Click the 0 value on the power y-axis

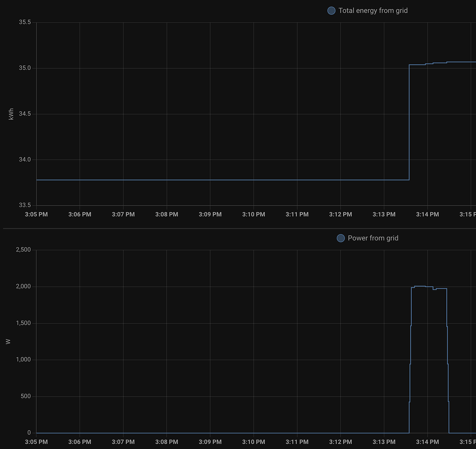coord(29,432)
